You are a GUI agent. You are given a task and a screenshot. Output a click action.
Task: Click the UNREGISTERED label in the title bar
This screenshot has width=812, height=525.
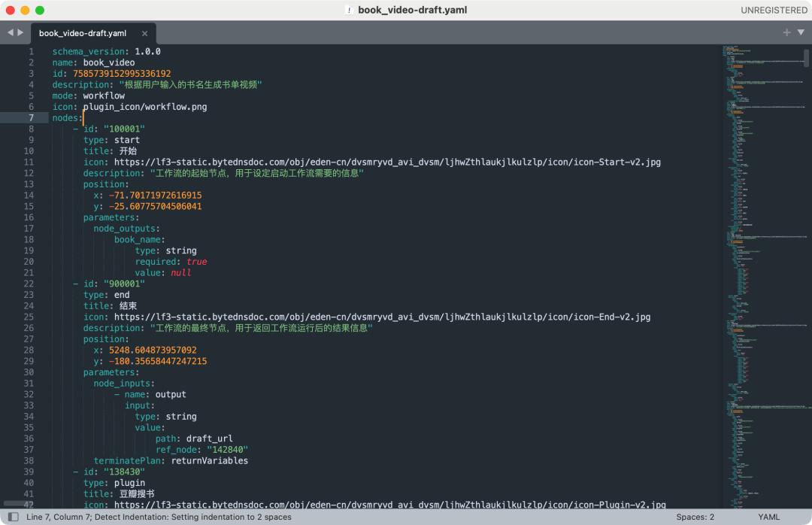tap(774, 10)
